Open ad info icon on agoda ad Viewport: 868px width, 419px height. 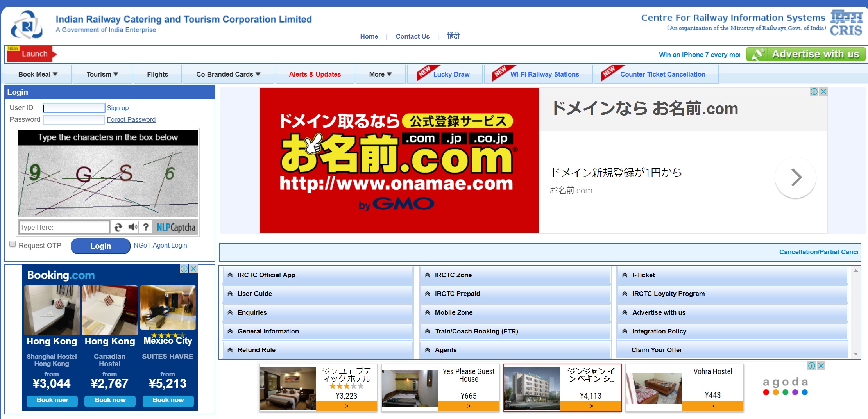812,366
